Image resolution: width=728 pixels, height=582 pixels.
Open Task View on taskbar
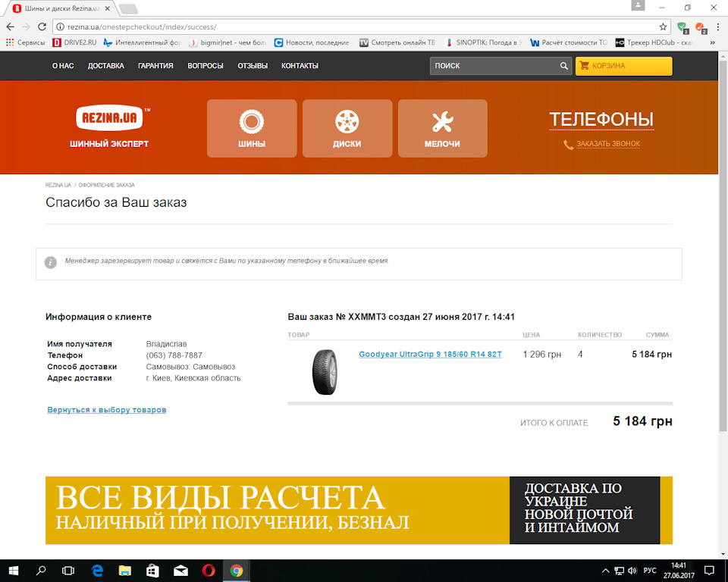(68, 571)
